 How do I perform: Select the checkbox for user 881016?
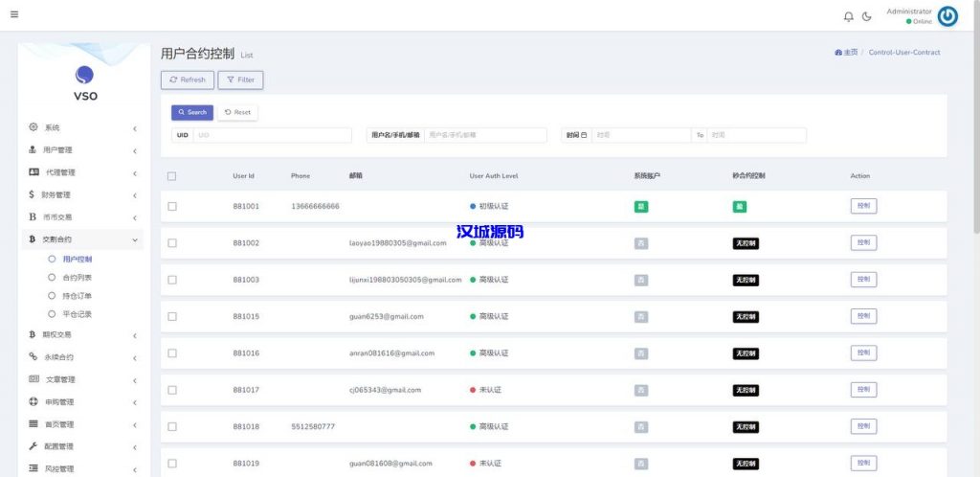pyautogui.click(x=172, y=353)
